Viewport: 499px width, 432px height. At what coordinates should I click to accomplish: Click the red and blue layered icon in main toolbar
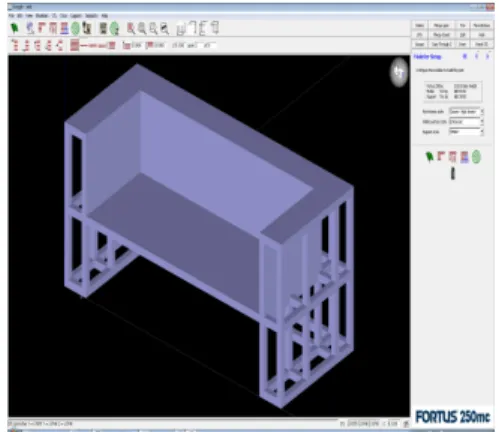tap(64, 28)
